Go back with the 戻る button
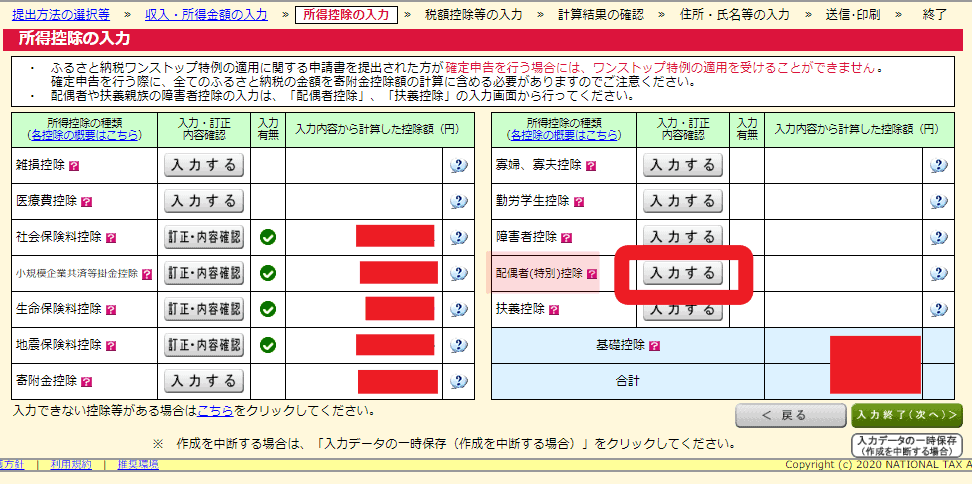This screenshot has height=484, width=972. [x=790, y=415]
